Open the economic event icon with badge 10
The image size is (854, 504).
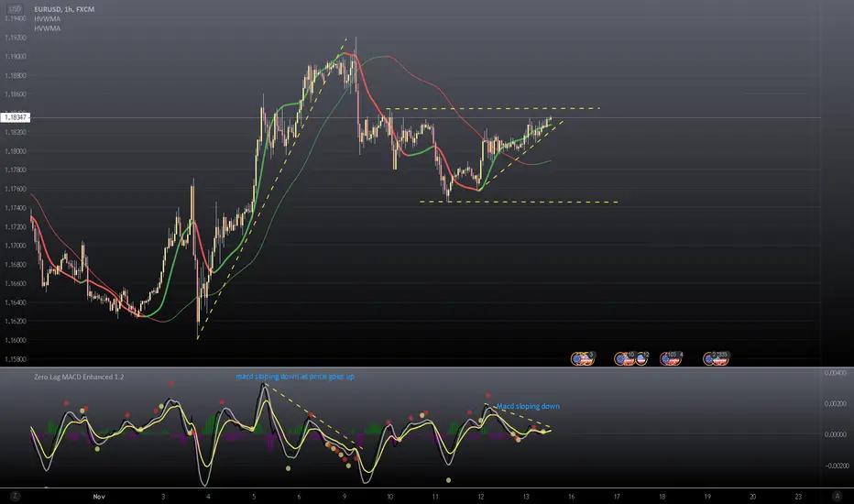click(x=624, y=358)
